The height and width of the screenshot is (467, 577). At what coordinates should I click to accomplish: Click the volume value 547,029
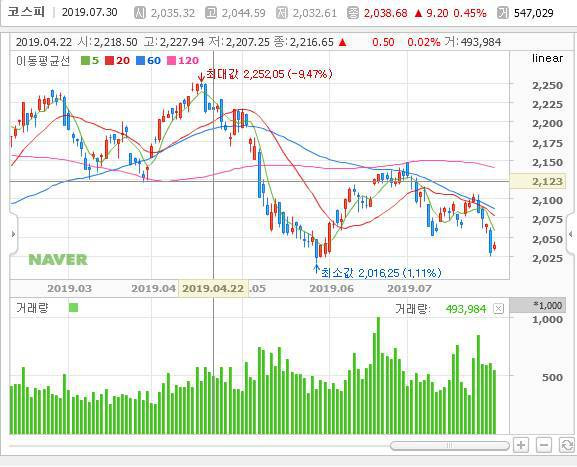coord(534,13)
